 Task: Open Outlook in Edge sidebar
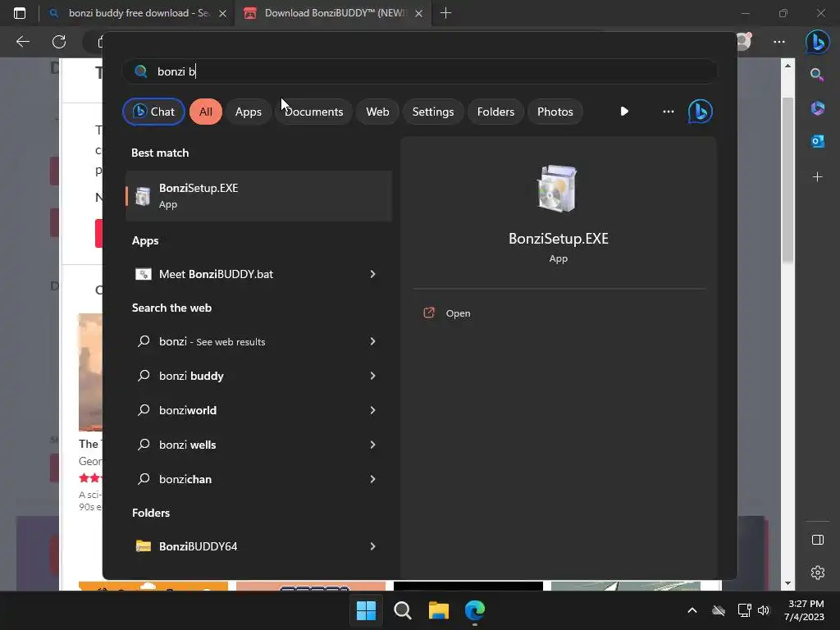pyautogui.click(x=818, y=141)
